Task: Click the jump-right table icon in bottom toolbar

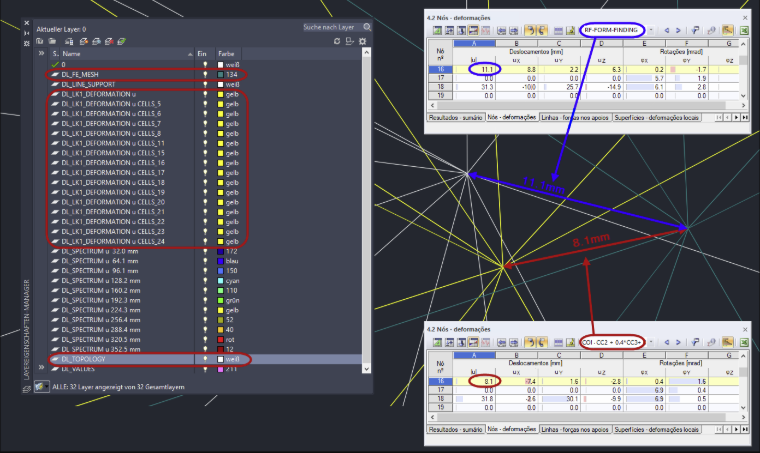Action: coord(514,343)
